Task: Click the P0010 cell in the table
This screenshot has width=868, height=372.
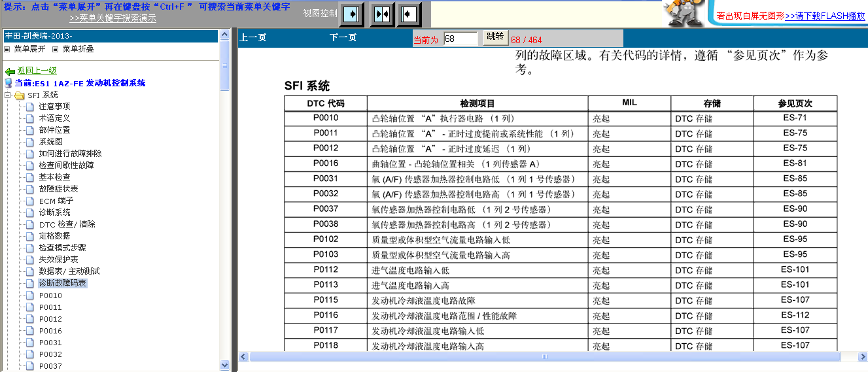Action: click(326, 118)
